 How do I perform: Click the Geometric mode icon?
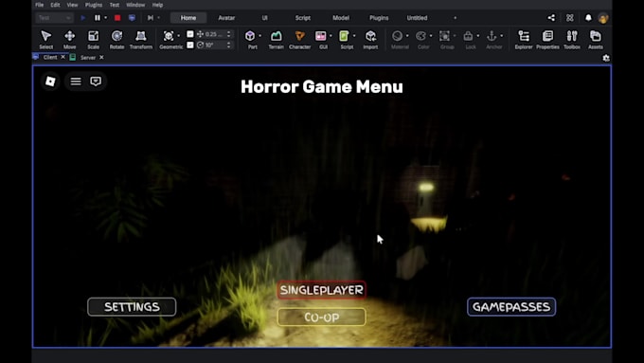click(169, 36)
